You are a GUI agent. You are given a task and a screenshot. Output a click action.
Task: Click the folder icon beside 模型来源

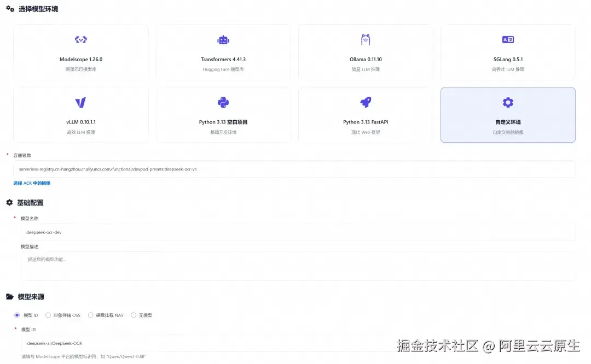coord(10,297)
